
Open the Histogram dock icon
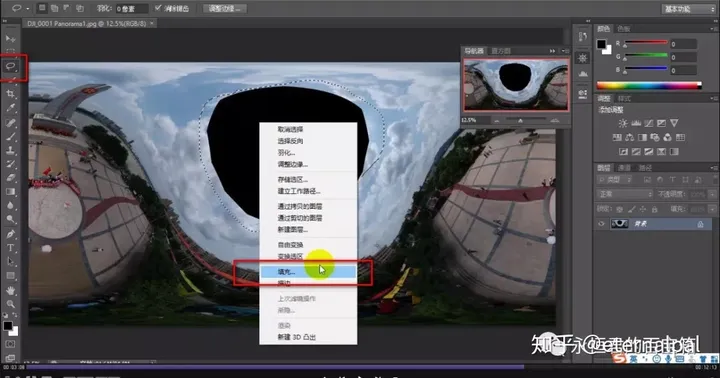point(583,74)
